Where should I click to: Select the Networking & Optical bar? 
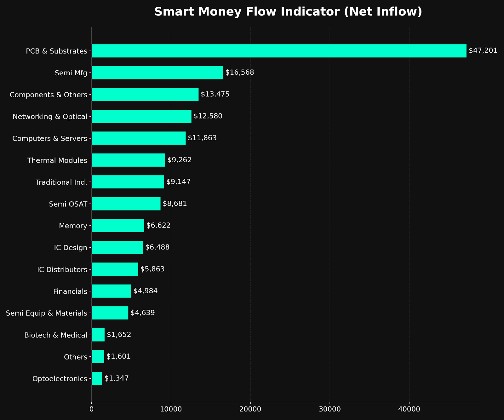[141, 116]
